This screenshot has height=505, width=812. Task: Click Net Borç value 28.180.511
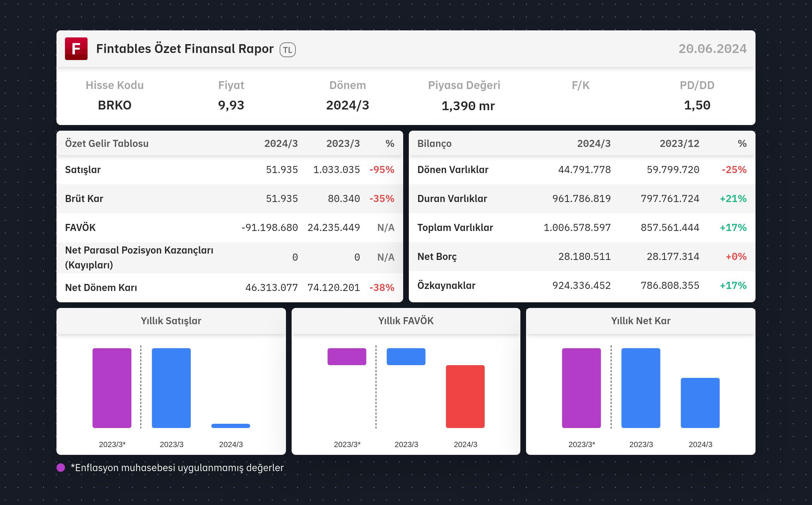click(584, 256)
